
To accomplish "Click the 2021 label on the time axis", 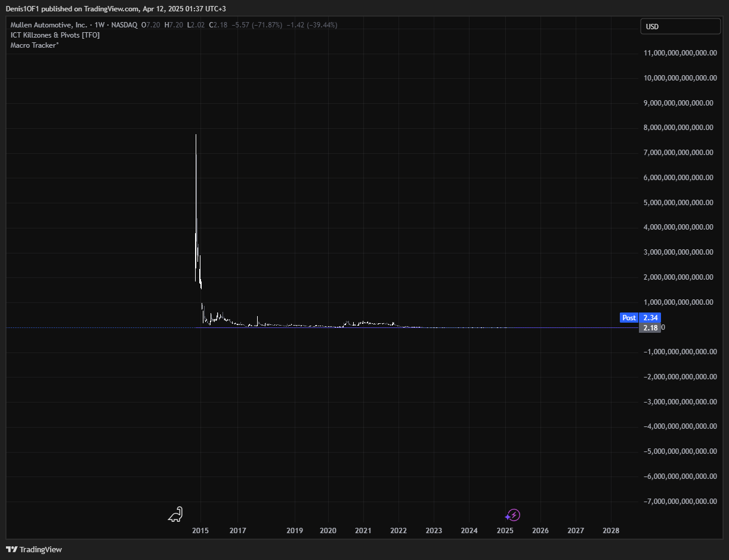I will [x=363, y=531].
